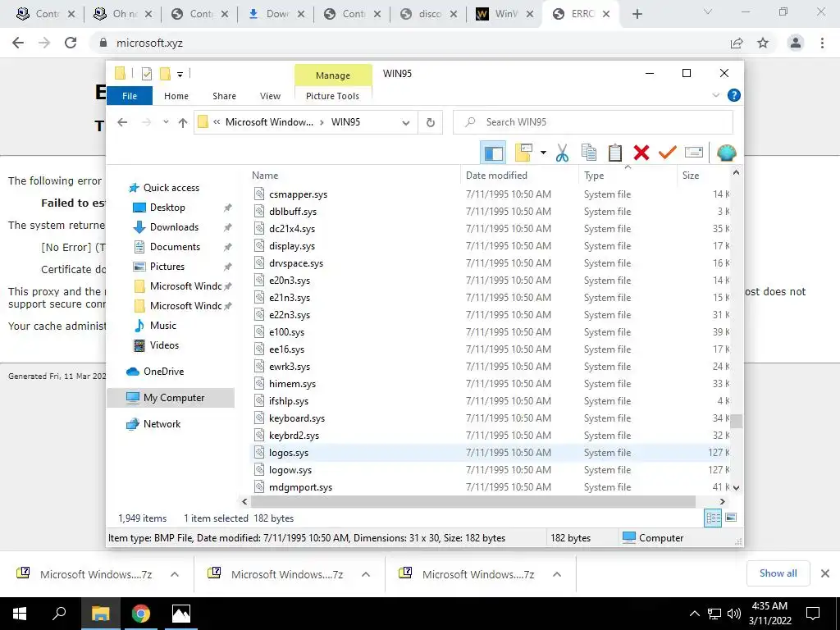Open the Chrome three-dot menu

click(x=822, y=43)
